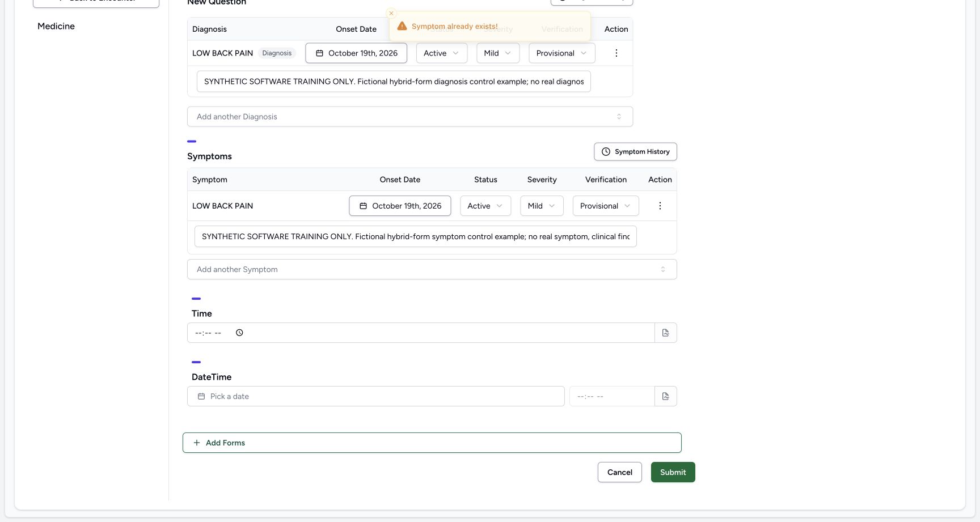
Task: Dismiss the 'Symptom already exists!' toast
Action: [391, 13]
